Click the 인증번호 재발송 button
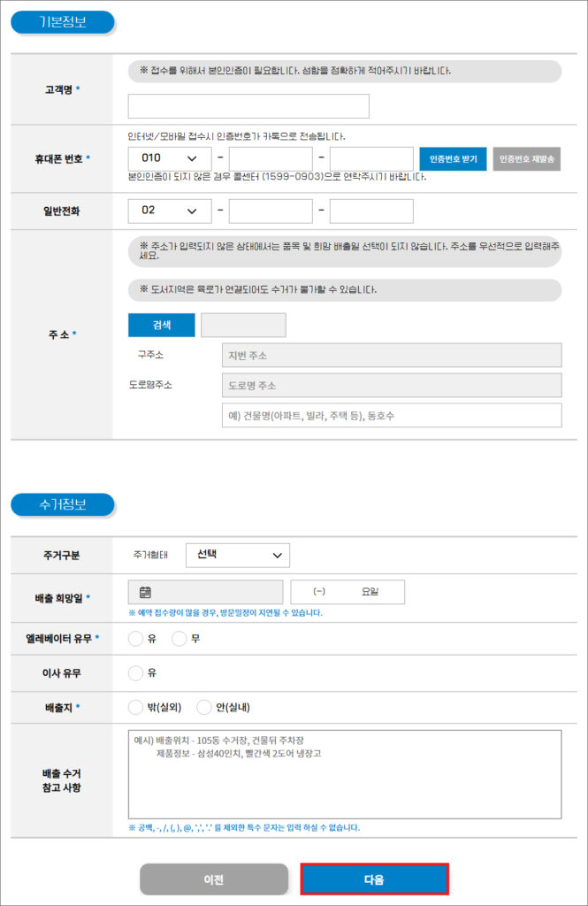588x906 pixels. 527,159
